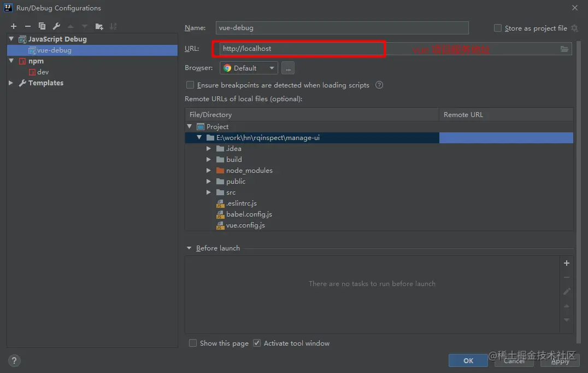
Task: Click the OK button
Action: [x=468, y=360]
